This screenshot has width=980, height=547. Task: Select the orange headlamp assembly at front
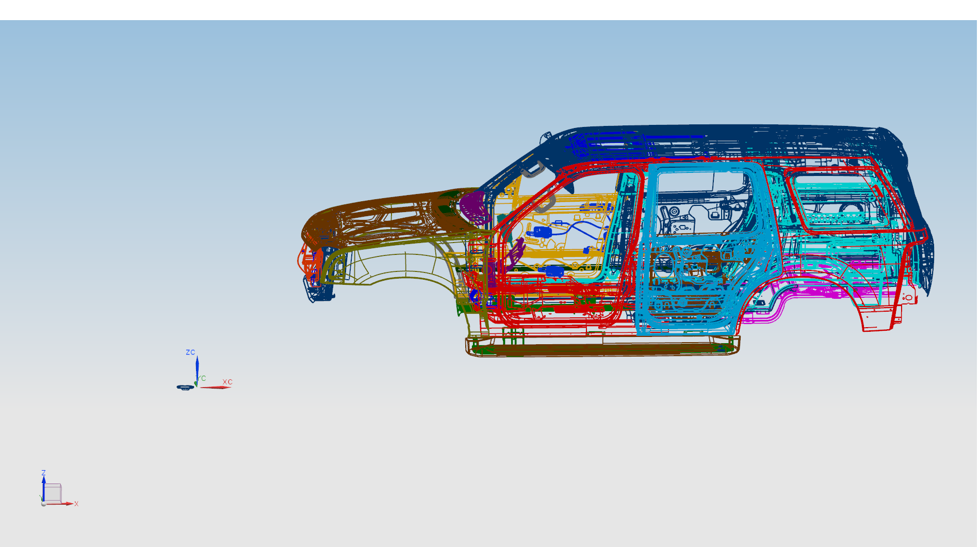click(307, 263)
